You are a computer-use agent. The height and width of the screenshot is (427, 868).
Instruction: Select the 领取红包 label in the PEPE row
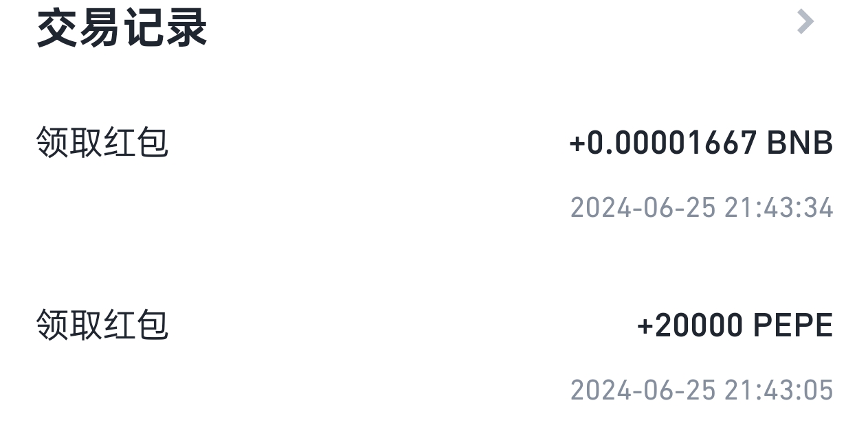click(x=102, y=325)
